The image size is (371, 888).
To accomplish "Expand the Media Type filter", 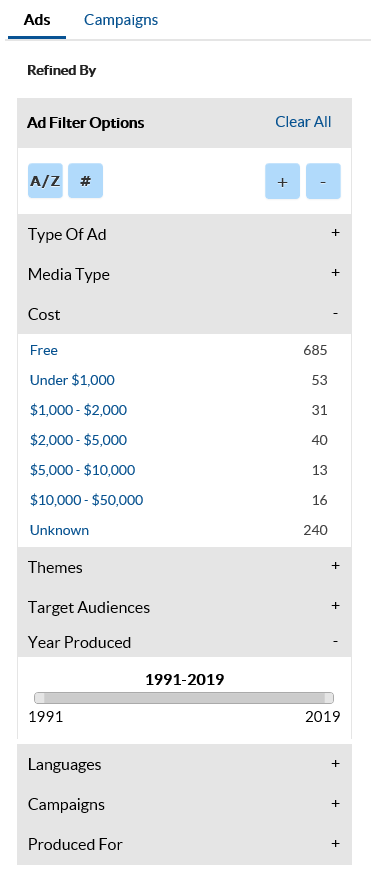I will (x=184, y=274).
